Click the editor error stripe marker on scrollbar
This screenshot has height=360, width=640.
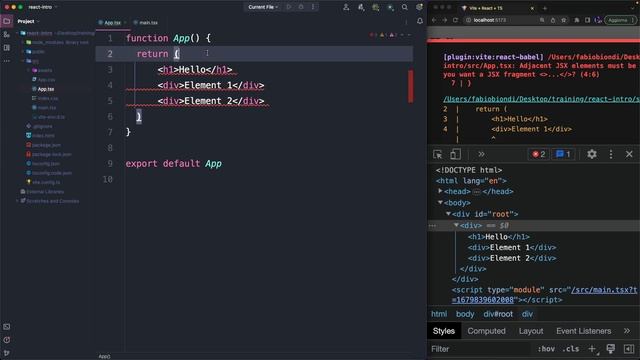pos(410,87)
